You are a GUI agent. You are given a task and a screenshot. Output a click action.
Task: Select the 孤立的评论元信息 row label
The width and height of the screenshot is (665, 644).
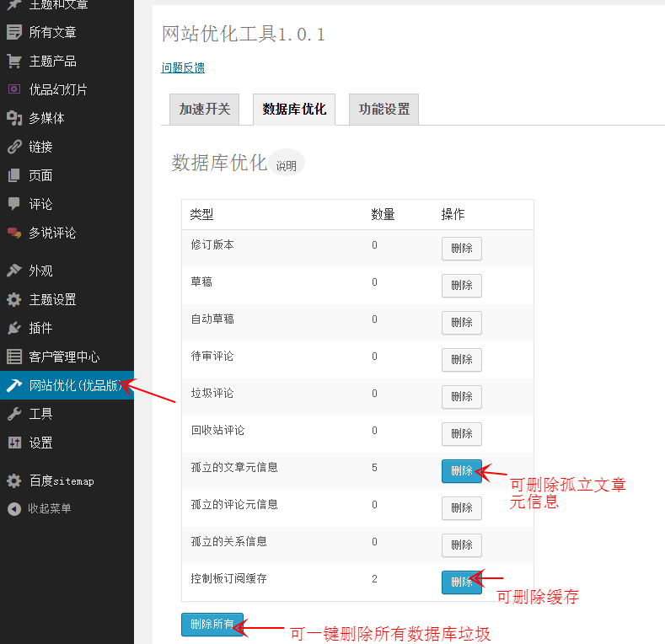click(234, 504)
